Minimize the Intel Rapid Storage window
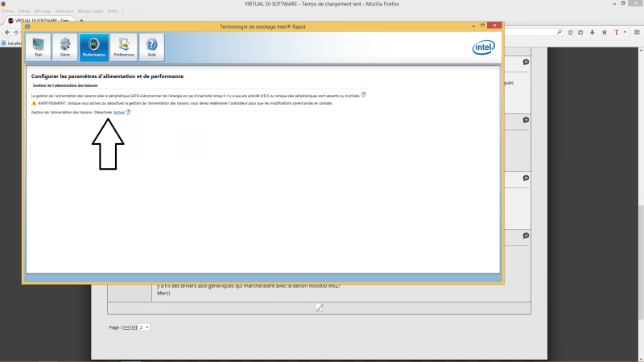This screenshot has height=362, width=644. [x=473, y=26]
